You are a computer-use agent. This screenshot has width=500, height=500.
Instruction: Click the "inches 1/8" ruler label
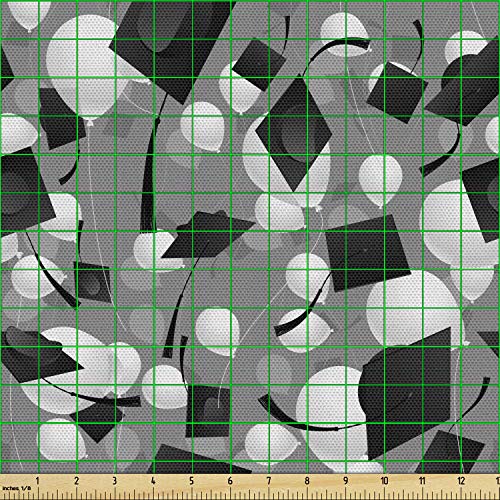(x=17, y=488)
